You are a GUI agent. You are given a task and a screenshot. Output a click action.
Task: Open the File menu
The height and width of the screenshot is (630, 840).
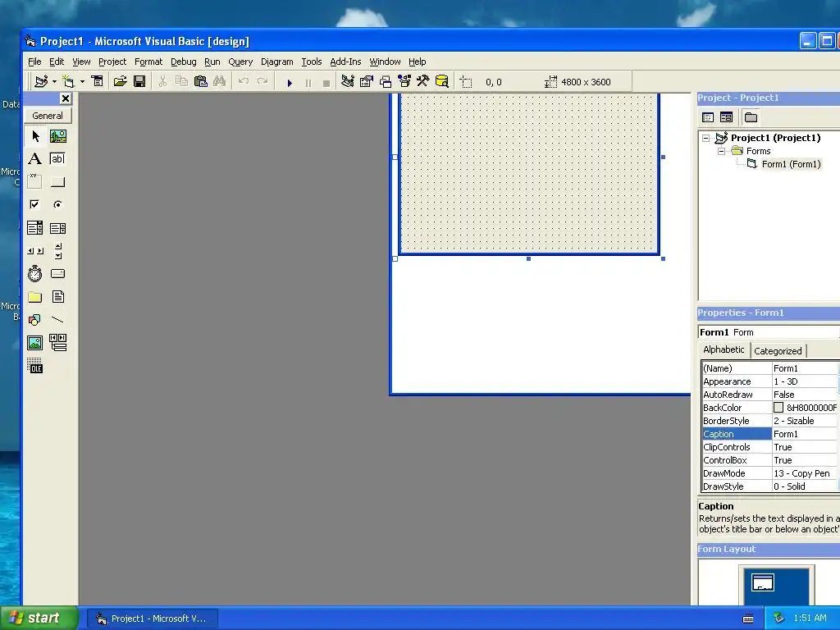(x=34, y=62)
